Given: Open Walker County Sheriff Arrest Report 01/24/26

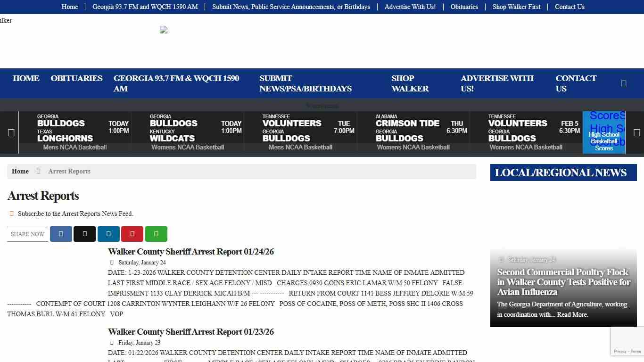Looking at the screenshot, I should (191, 252).
